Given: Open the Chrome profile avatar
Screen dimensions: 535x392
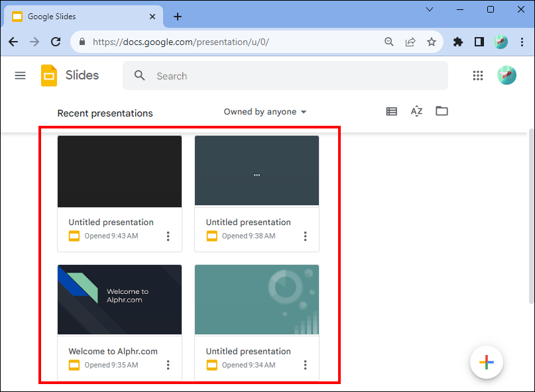Looking at the screenshot, I should click(501, 42).
